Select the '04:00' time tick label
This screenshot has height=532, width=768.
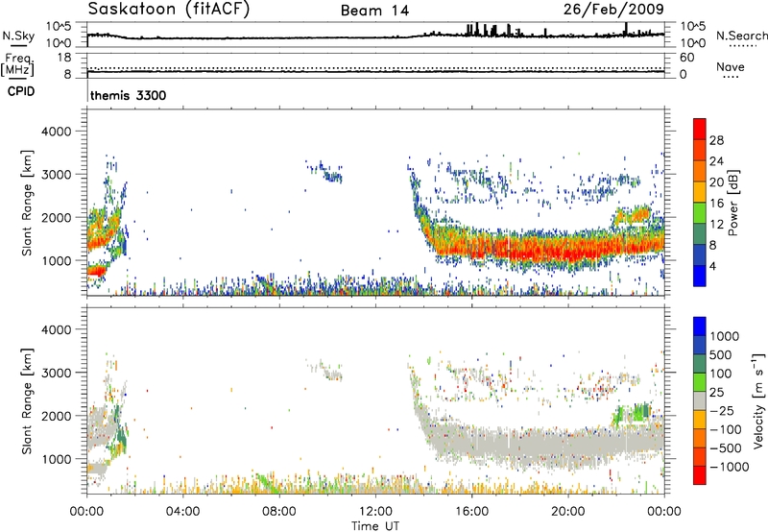pos(182,512)
